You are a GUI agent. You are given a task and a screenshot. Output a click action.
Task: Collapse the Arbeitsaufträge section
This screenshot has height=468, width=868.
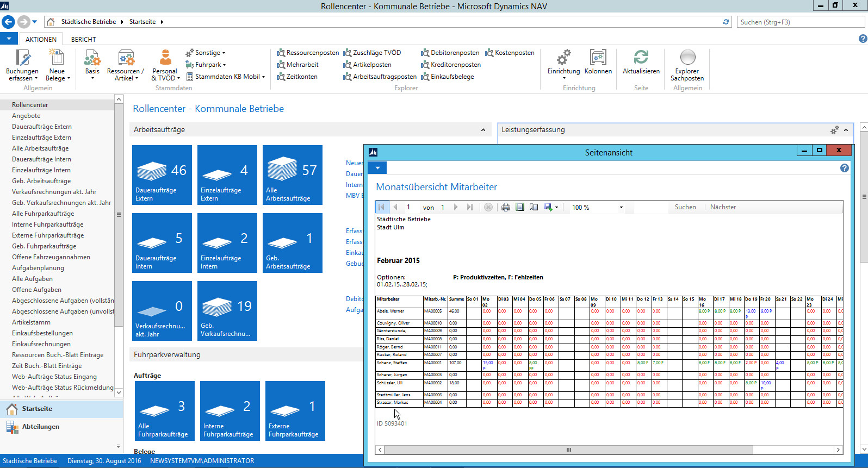[483, 130]
